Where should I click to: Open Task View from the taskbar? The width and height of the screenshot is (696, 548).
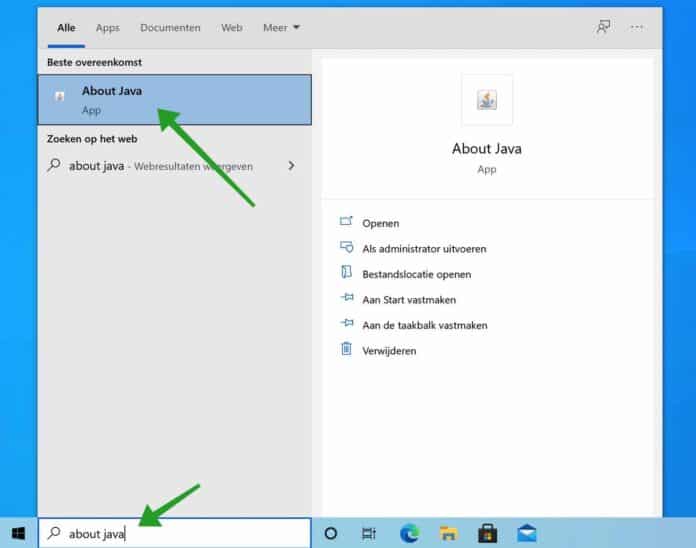click(369, 533)
